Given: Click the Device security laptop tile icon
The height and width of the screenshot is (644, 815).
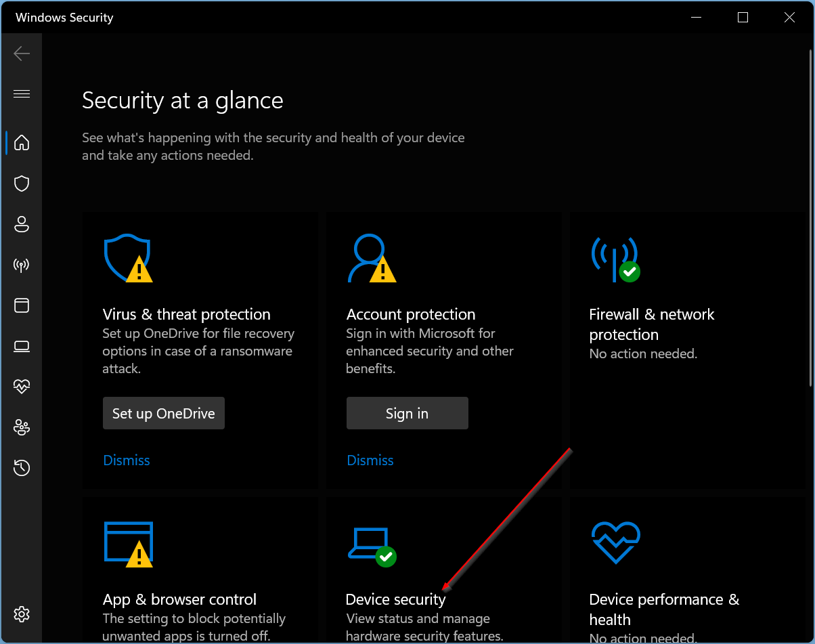Looking at the screenshot, I should pos(372,546).
